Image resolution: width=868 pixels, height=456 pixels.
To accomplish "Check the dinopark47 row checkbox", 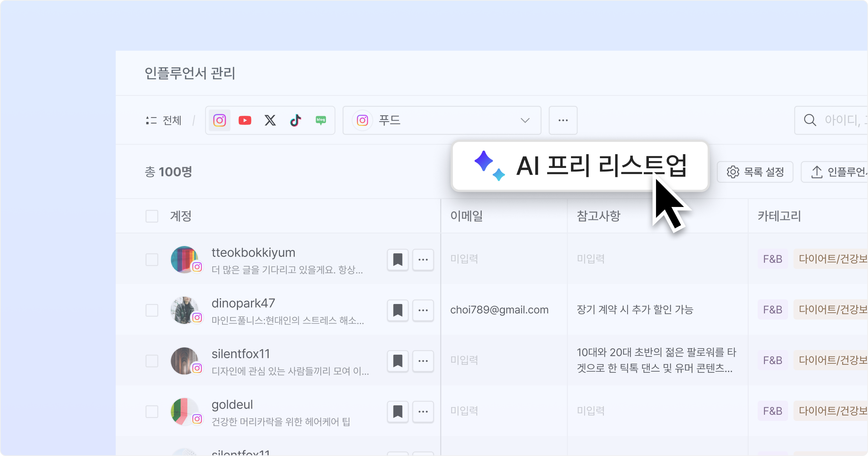I will pos(152,310).
